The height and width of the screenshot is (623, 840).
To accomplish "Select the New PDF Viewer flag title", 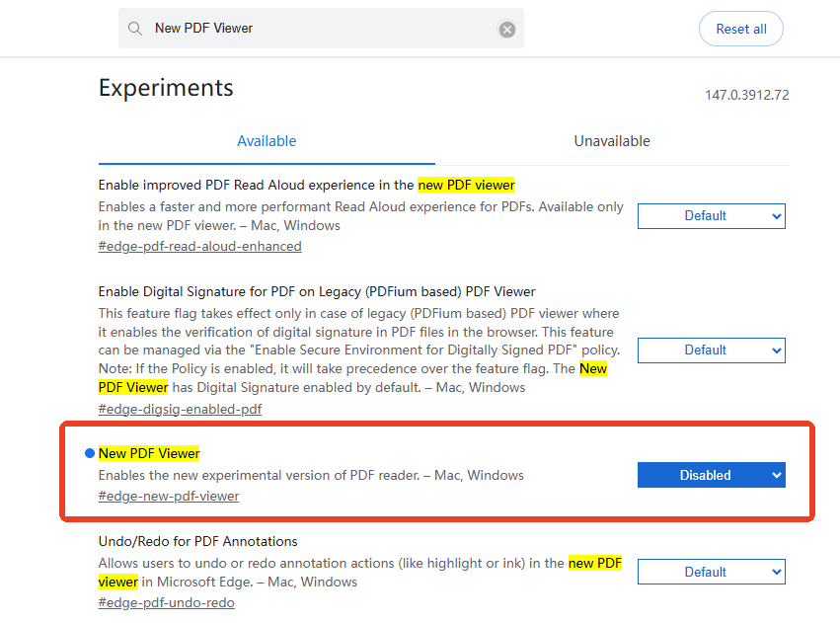I will coord(148,453).
